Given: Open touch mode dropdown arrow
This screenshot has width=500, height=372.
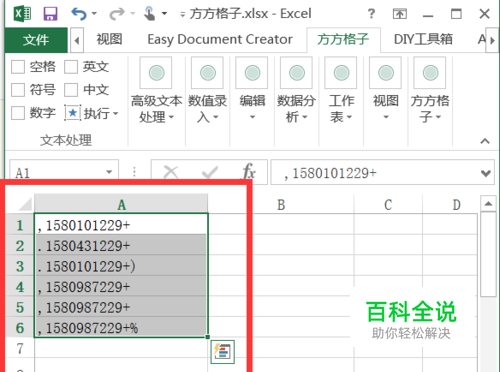Looking at the screenshot, I should pyautogui.click(x=164, y=14).
